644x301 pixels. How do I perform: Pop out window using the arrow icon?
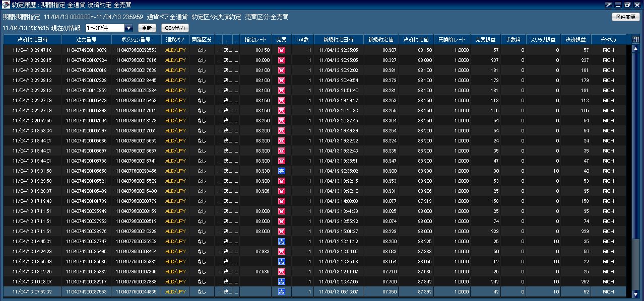(608, 5)
